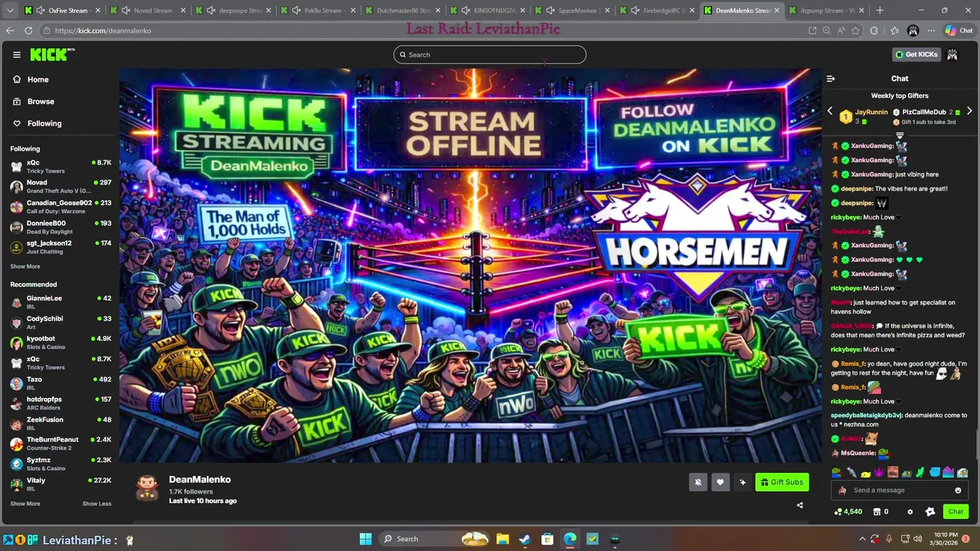The width and height of the screenshot is (980, 551).
Task: Collapse the chat panel arrow icon
Action: click(x=830, y=78)
